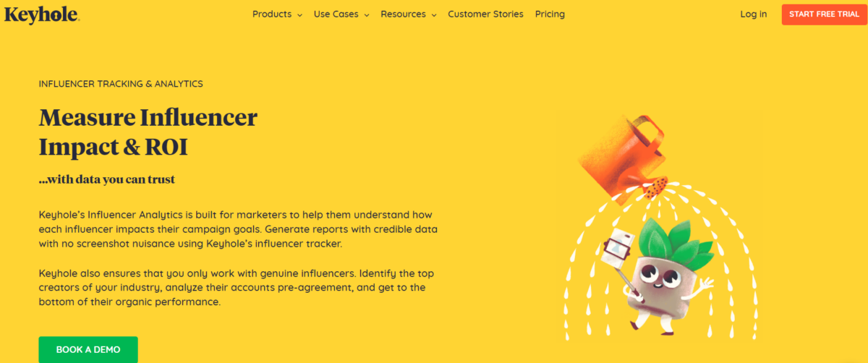Click the "with data you can trust" tagline
Screen dimensions: 868x363
click(107, 179)
